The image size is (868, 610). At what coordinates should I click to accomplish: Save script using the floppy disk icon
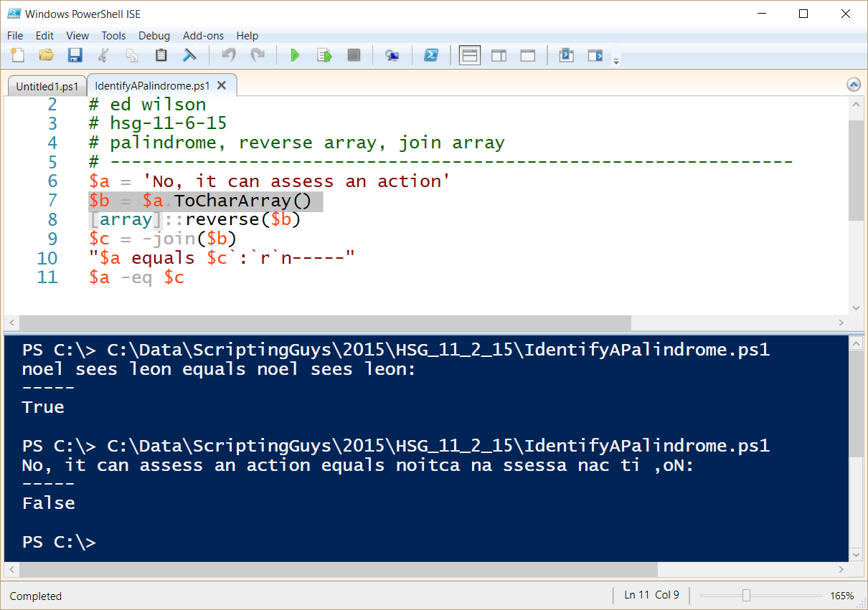(75, 55)
